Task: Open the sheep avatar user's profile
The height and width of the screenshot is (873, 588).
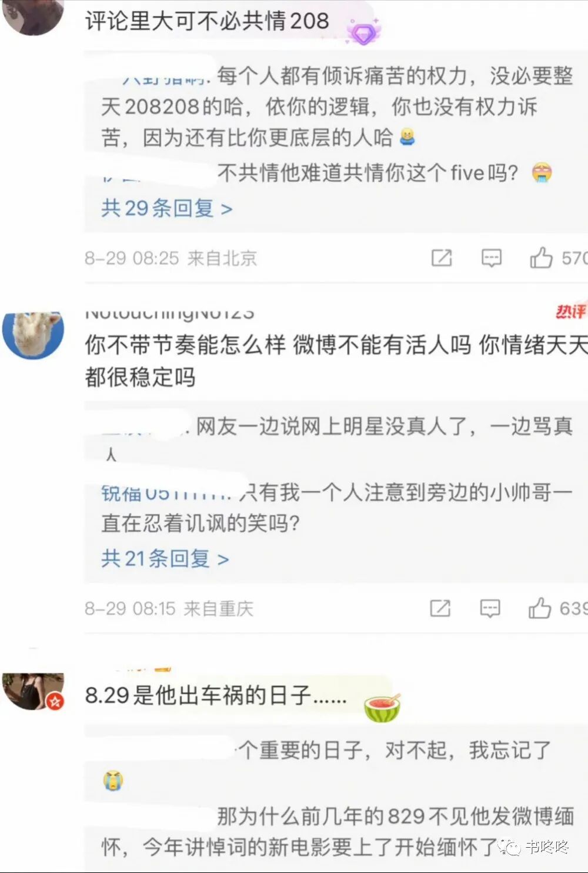Action: tap(33, 334)
